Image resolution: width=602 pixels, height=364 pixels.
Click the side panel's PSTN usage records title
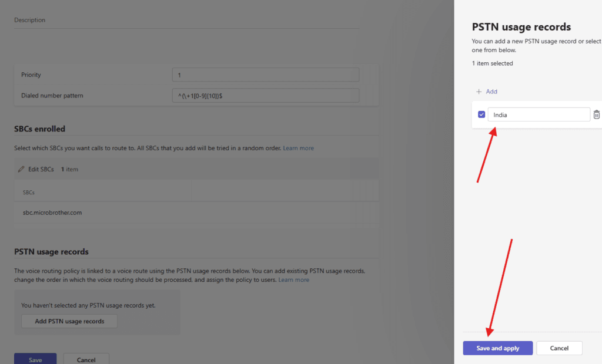pyautogui.click(x=521, y=27)
